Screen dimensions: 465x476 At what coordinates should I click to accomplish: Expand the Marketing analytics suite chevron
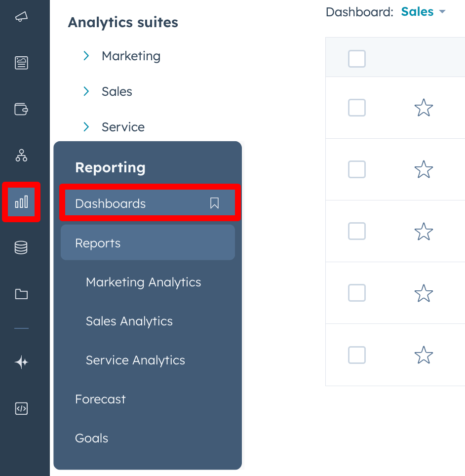86,56
